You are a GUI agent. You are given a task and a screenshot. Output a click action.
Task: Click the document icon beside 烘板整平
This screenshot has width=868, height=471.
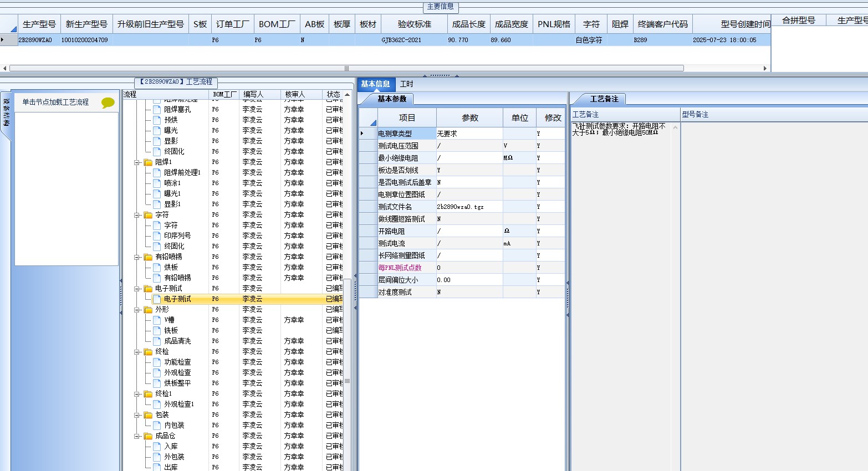(x=157, y=383)
